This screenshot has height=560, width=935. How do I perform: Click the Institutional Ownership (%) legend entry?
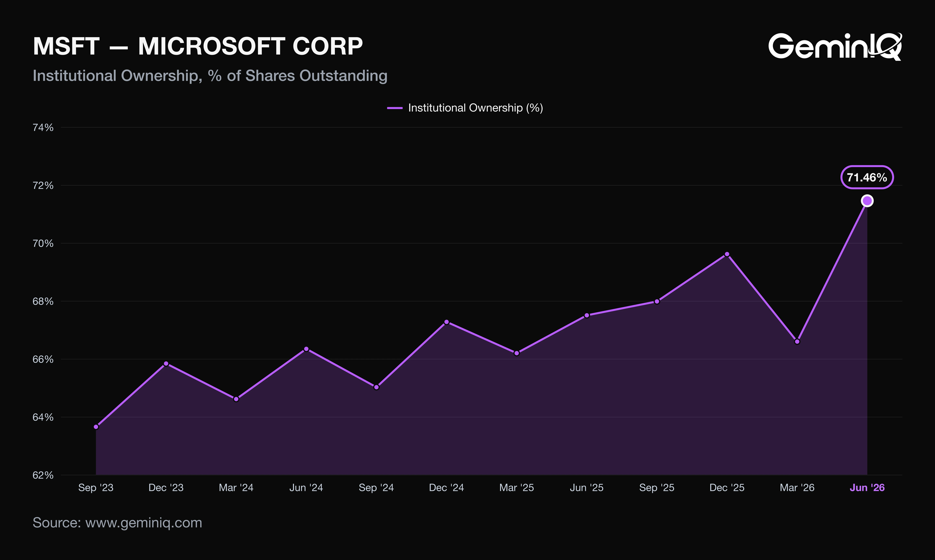click(x=465, y=108)
